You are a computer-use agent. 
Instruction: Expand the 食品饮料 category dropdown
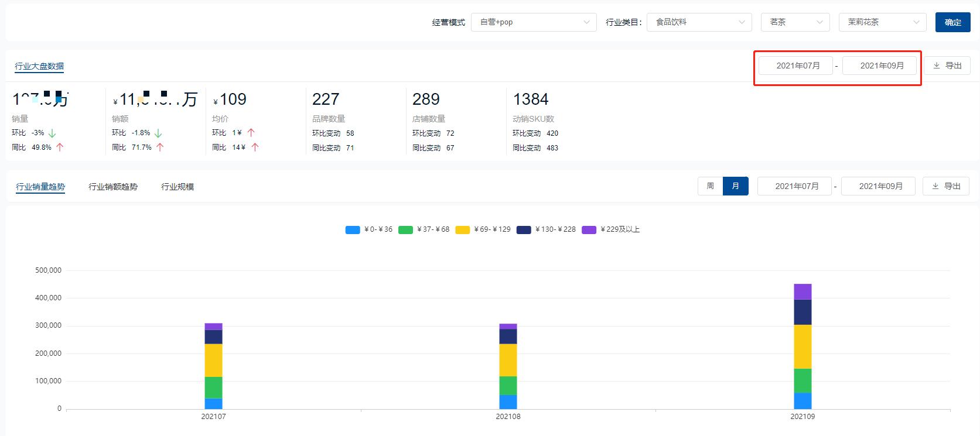coord(699,22)
